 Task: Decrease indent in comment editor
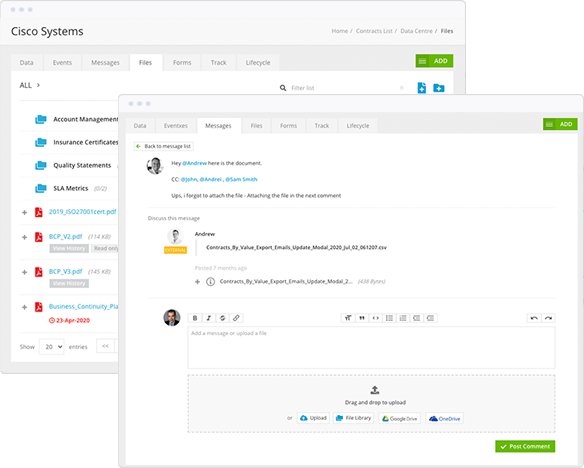tap(417, 318)
